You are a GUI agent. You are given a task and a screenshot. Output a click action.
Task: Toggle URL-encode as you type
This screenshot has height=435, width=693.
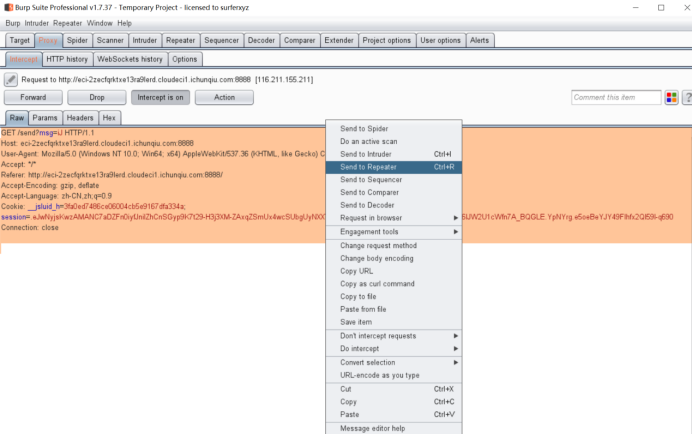(x=394, y=376)
